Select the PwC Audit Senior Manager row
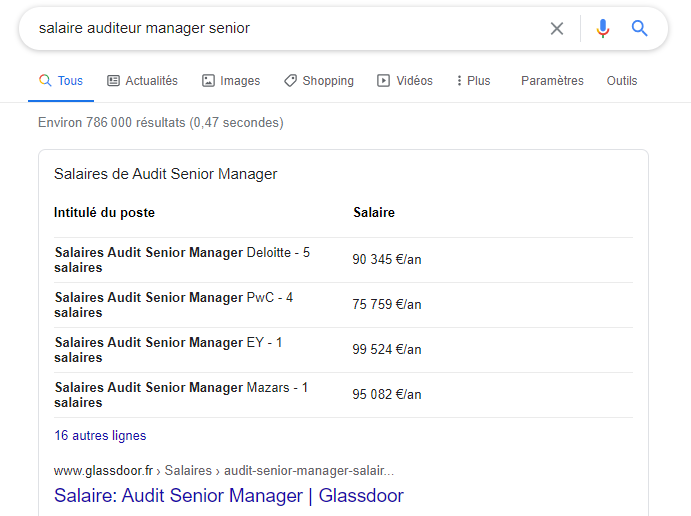Viewport: 691px width, 516px height. click(x=343, y=305)
